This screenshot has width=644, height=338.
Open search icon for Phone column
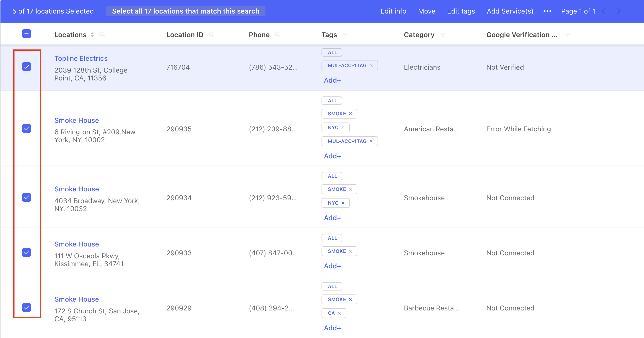(278, 34)
